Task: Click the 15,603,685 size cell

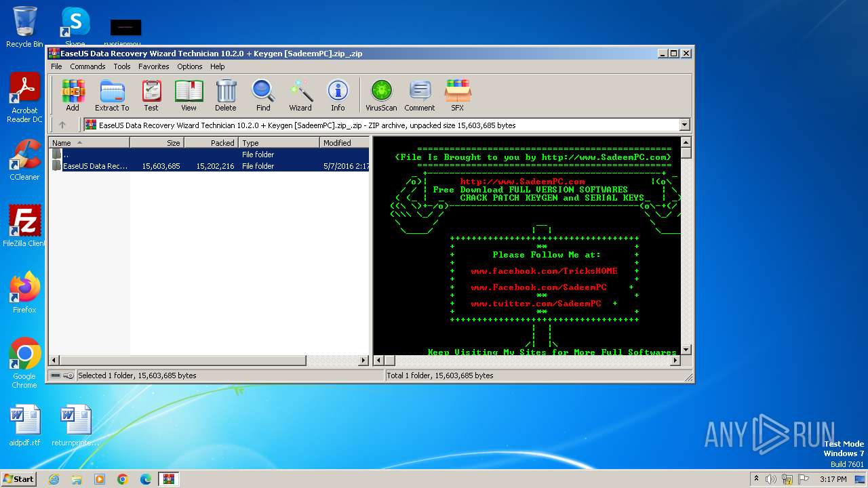Action: pyautogui.click(x=161, y=166)
